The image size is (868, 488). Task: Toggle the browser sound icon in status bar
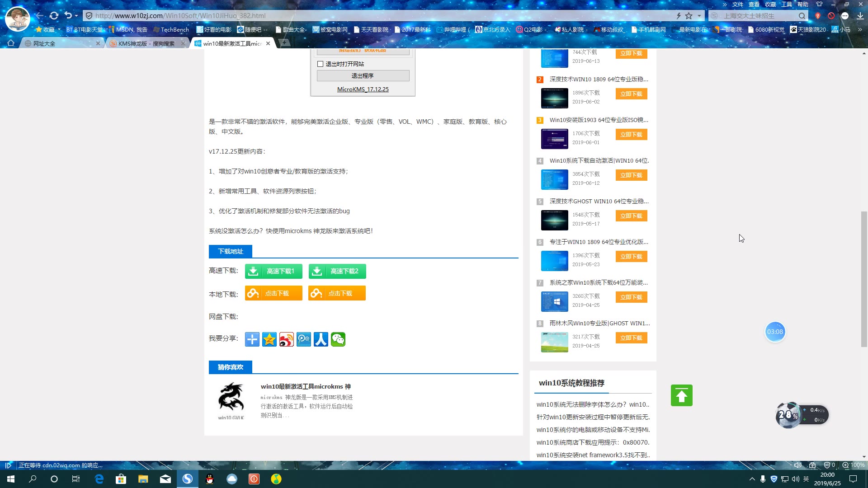[797, 465]
